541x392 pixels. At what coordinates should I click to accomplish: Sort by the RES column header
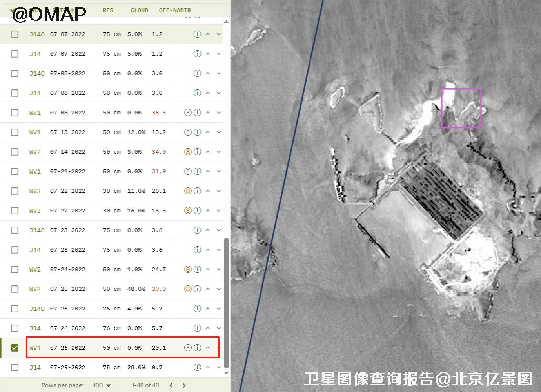108,10
